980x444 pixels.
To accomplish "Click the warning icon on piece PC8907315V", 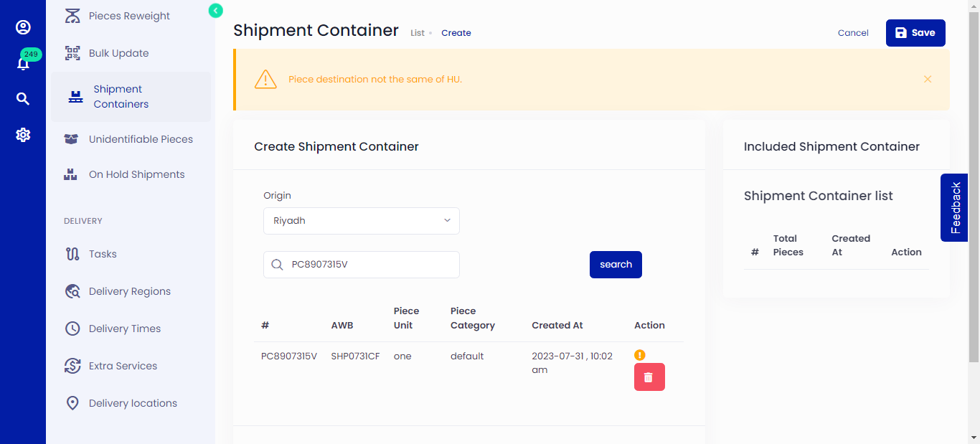I will [639, 354].
